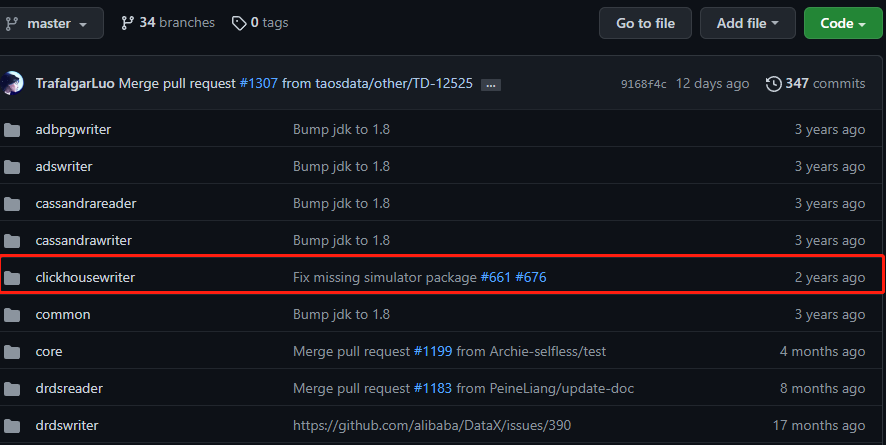Open the green Code dropdown
886x445 pixels.
[842, 23]
